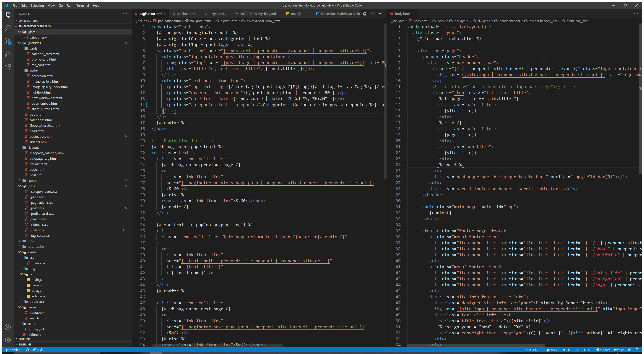Expand the tipuesearch folder
This screenshot has height=354, width=644.
[x=22, y=301]
